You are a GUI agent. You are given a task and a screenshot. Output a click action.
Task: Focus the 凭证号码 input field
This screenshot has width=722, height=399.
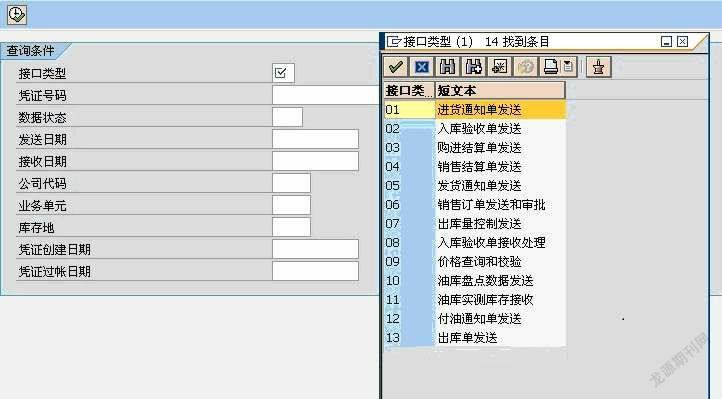326,95
